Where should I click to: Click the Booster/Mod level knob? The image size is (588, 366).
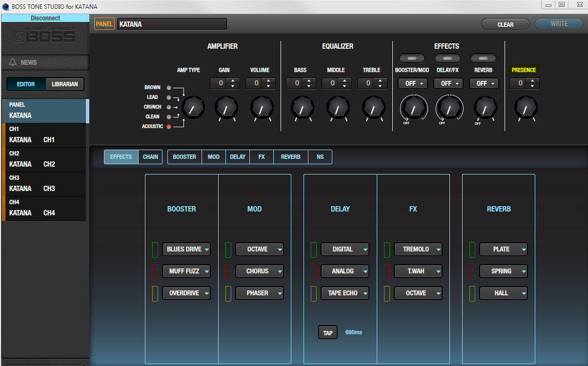(x=414, y=109)
